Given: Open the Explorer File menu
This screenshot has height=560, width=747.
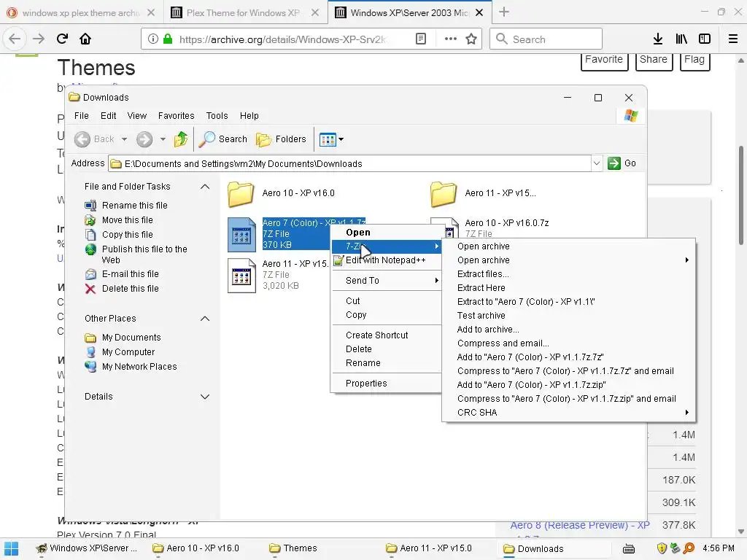Looking at the screenshot, I should (82, 116).
